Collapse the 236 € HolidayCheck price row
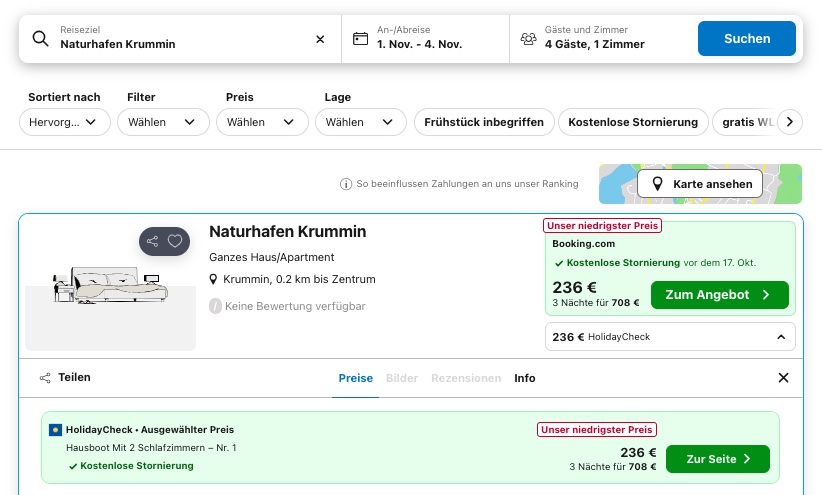The height and width of the screenshot is (495, 822). (x=670, y=337)
